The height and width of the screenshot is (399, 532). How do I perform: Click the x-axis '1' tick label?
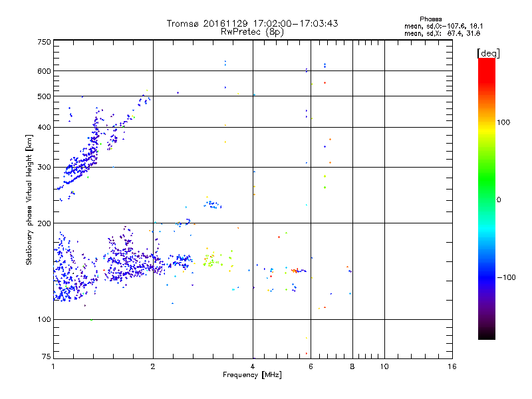(53, 366)
